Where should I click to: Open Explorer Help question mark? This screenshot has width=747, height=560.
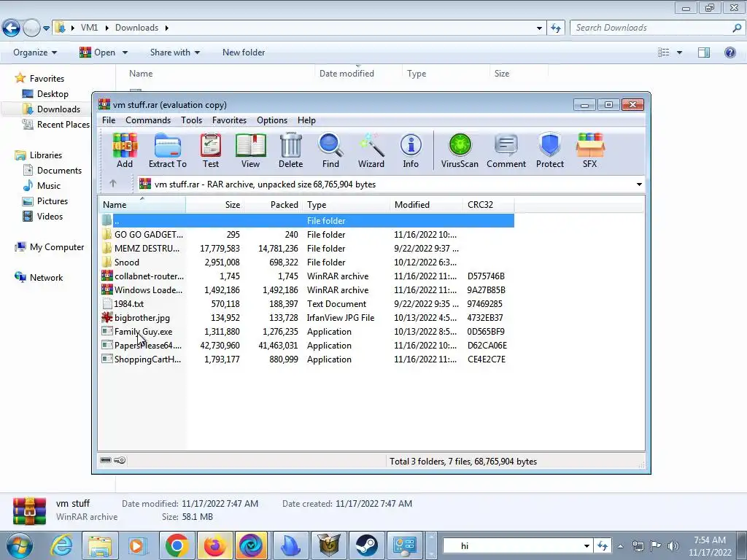[x=729, y=52]
